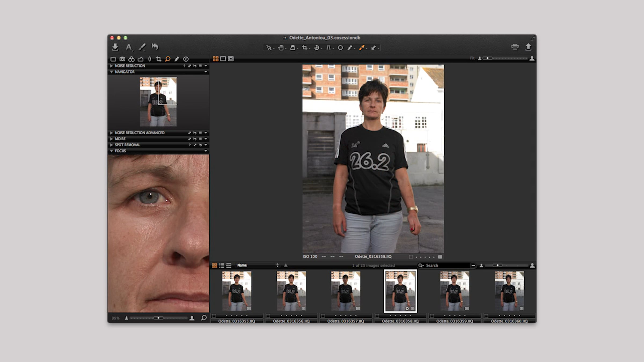Toggle the color tag box in the viewer
Screen dimensions: 644x362
pyautogui.click(x=411, y=257)
